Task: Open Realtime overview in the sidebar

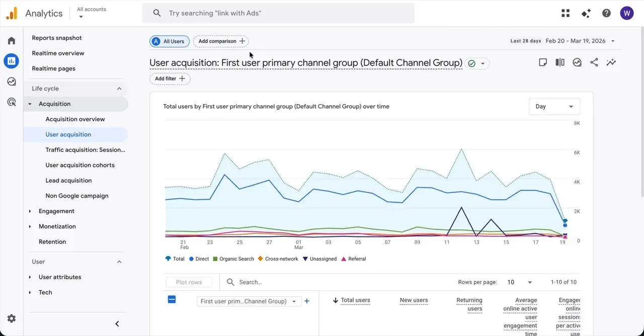Action: click(58, 53)
